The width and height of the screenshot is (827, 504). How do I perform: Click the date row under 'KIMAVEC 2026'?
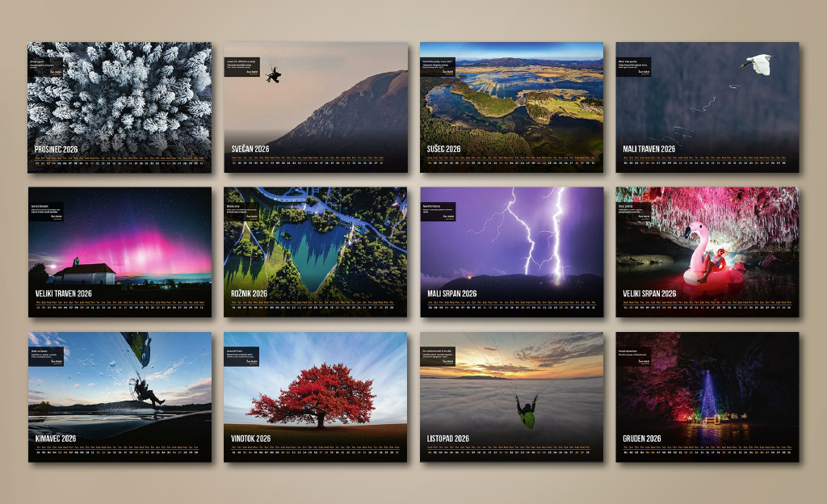(120, 452)
